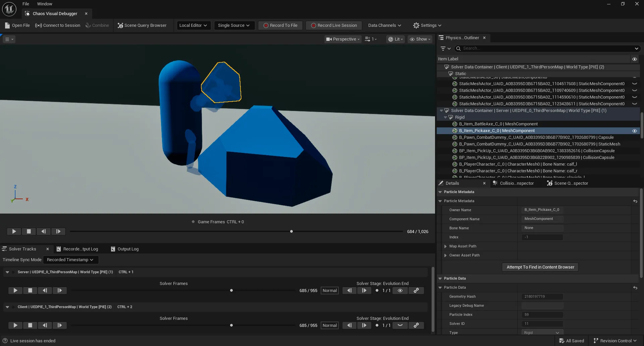Screen dimensions: 644x346
Task: Click the Connect to Session icon
Action: coord(39,25)
